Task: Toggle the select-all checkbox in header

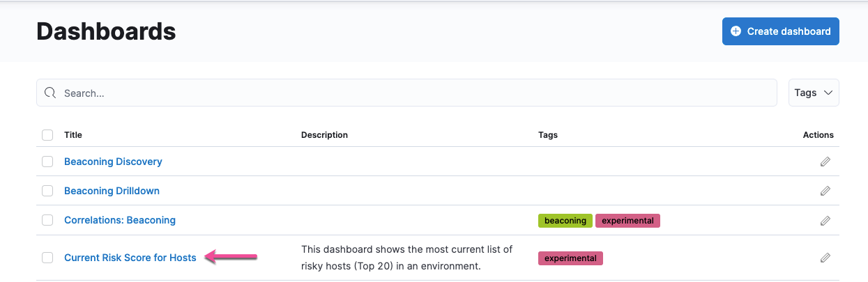Action: [x=47, y=135]
